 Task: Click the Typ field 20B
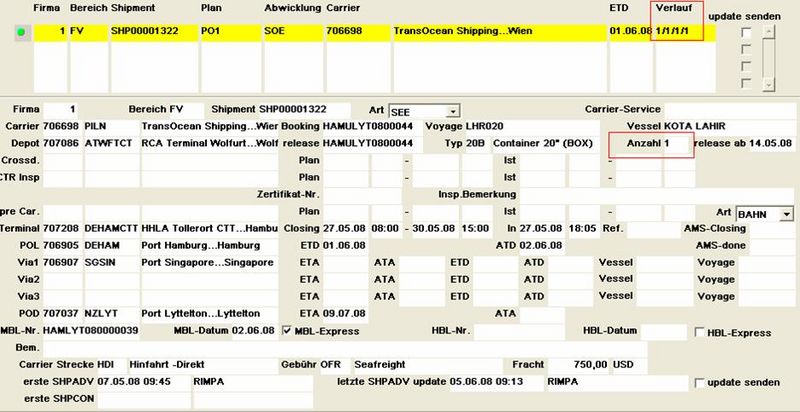pos(478,143)
